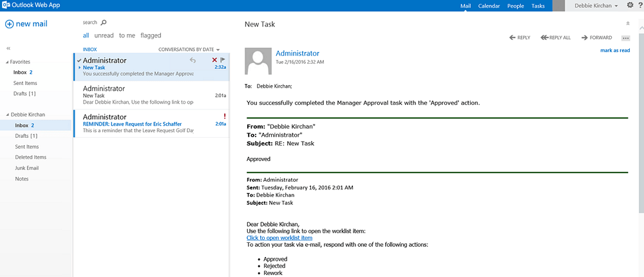Flag the selected New Task message
Image resolution: width=644 pixels, height=277 pixels.
pos(223,60)
